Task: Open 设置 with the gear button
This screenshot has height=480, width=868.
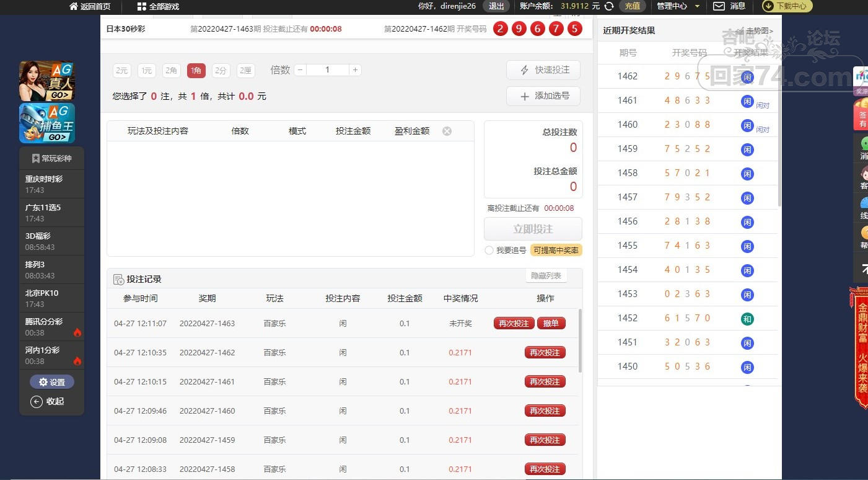Action: 52,382
